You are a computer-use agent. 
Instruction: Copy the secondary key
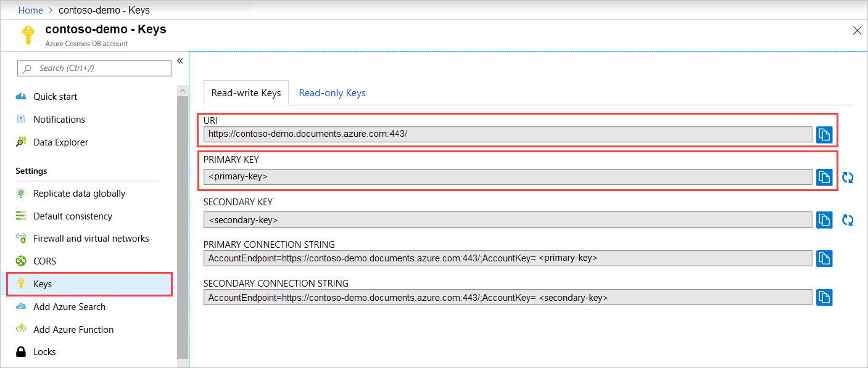(x=824, y=219)
